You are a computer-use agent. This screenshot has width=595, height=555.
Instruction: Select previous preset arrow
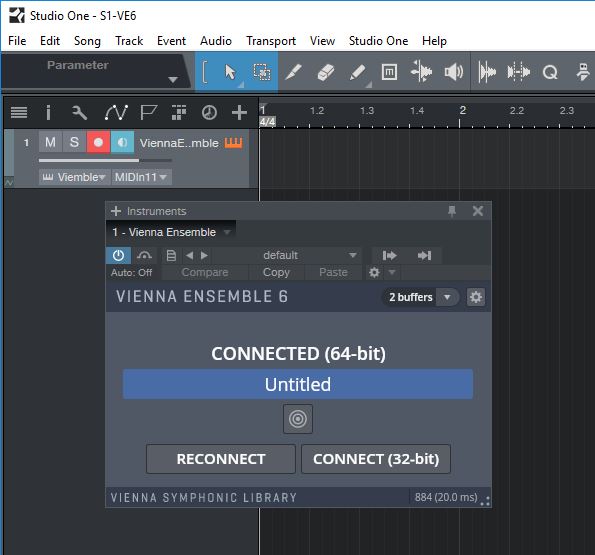189,255
